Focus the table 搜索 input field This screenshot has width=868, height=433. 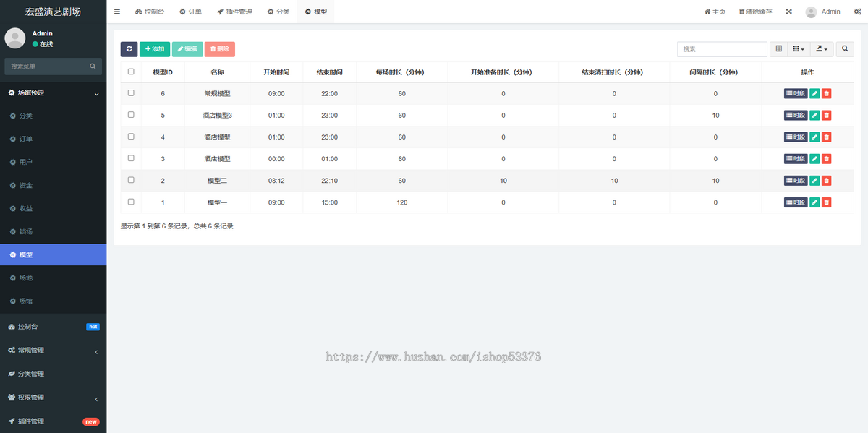(722, 49)
